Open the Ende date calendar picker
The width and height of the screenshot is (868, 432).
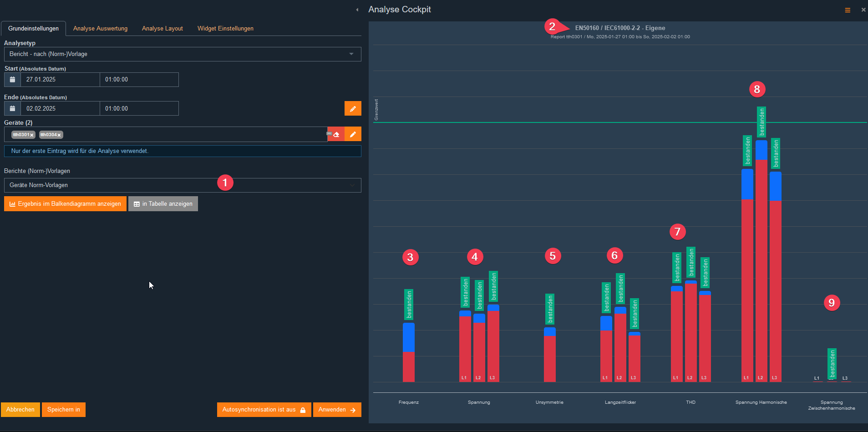click(x=12, y=109)
